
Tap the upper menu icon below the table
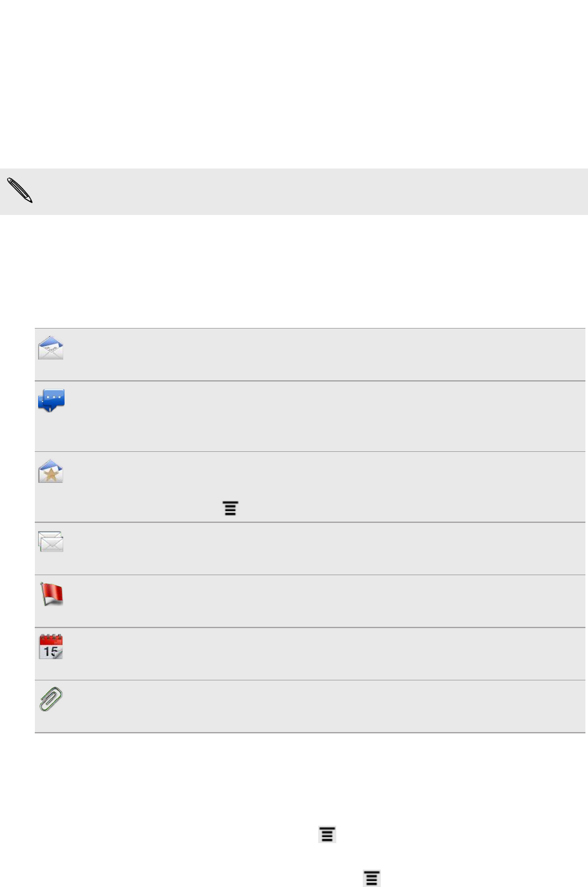(327, 835)
